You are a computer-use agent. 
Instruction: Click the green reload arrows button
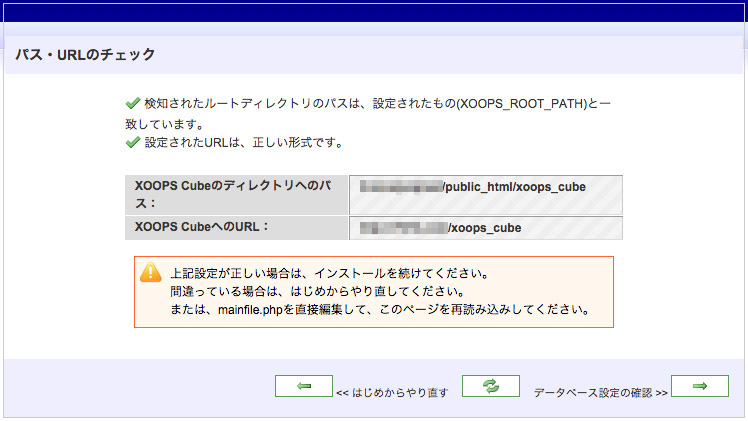tap(490, 386)
